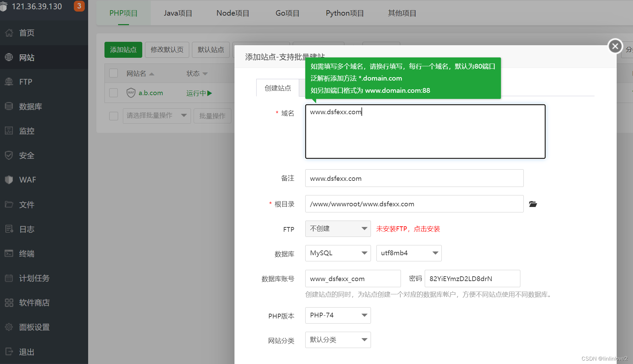Click the 默认站点 button
The height and width of the screenshot is (364, 633).
tap(211, 50)
